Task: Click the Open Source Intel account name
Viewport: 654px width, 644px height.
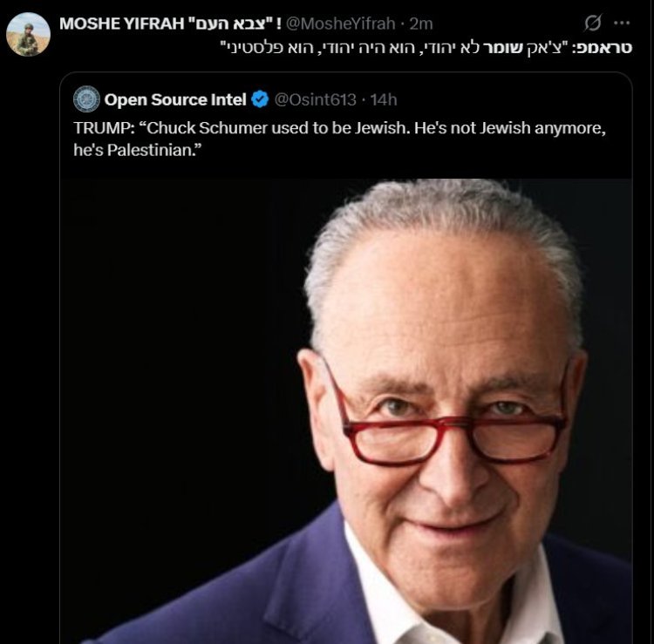Action: [x=175, y=100]
